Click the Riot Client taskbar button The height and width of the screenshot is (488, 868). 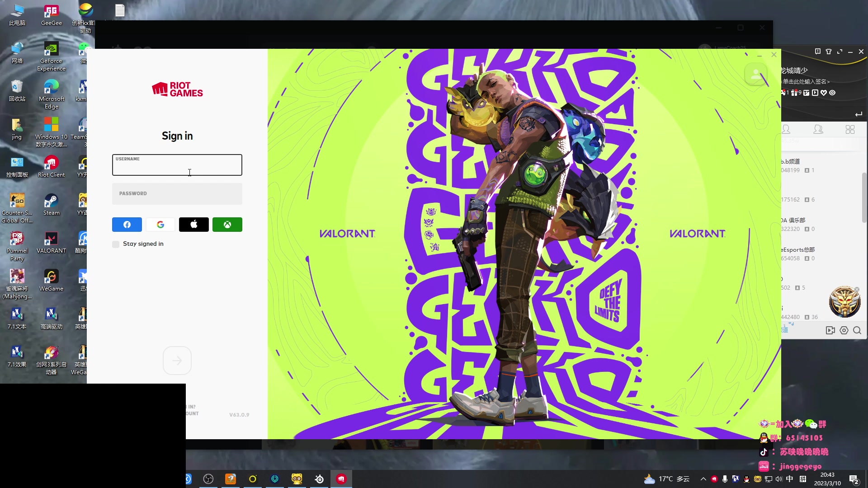point(341,479)
